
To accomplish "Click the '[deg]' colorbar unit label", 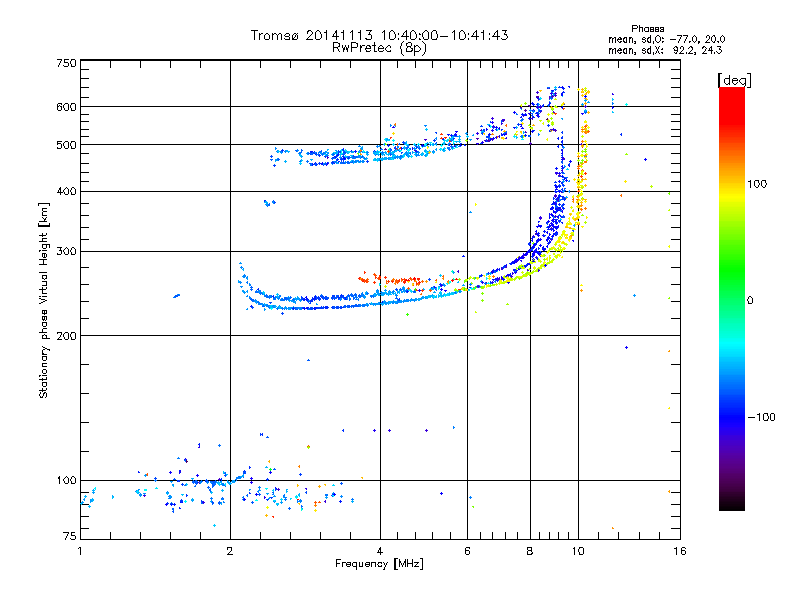I will point(734,81).
